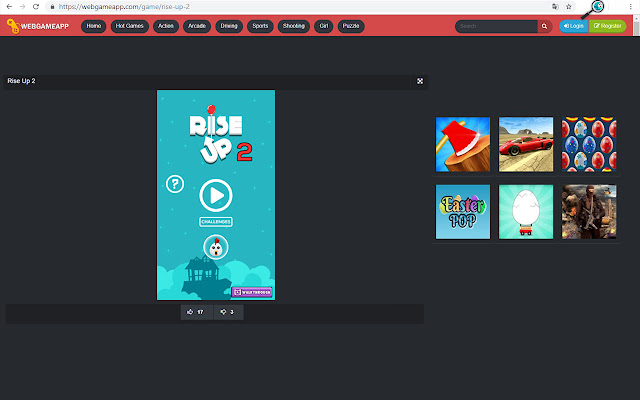
Task: Bookmark the page with the star icon
Action: coord(569,7)
